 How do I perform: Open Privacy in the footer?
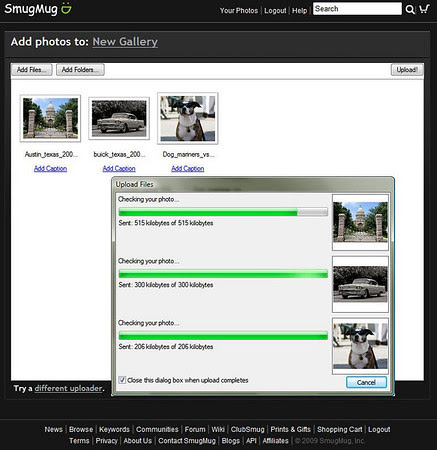(x=106, y=441)
